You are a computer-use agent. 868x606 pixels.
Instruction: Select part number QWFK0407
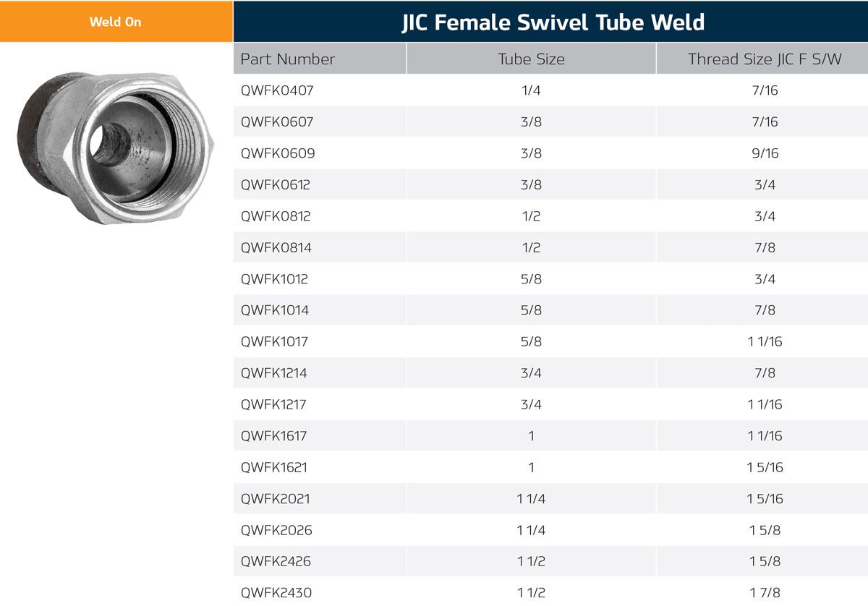point(277,91)
